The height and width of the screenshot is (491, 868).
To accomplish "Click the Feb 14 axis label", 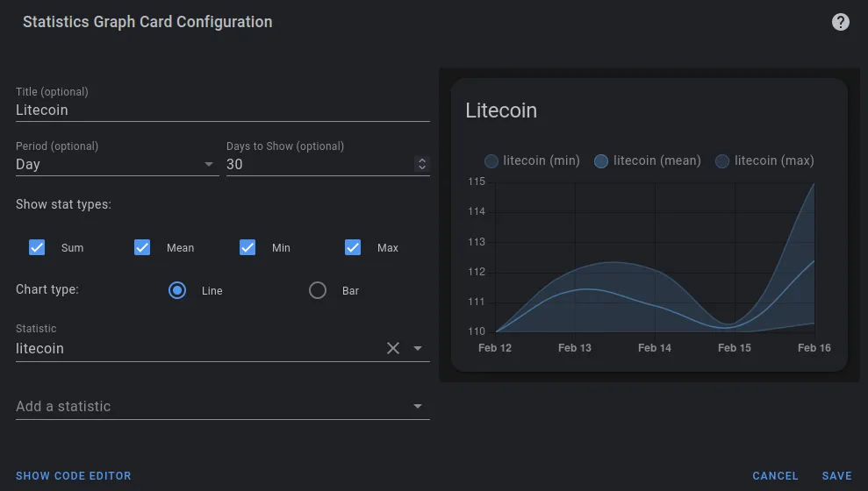I will 655,348.
